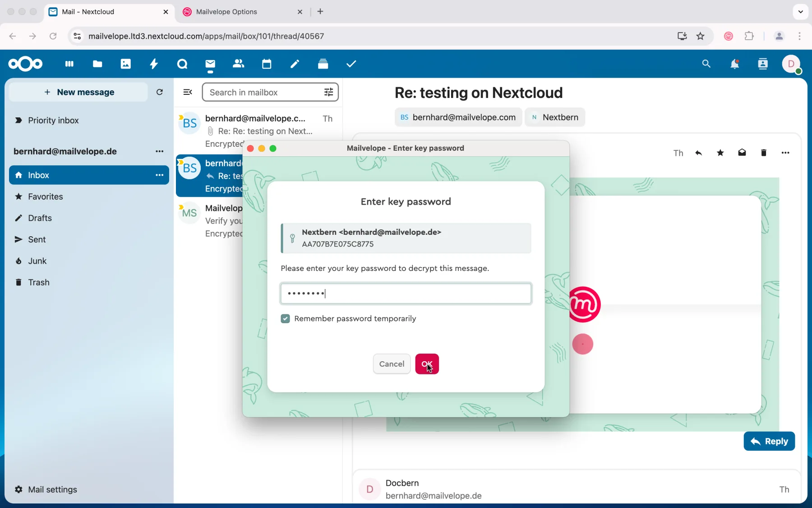812x508 pixels.
Task: Bookmark this page with star icon
Action: [x=701, y=36]
